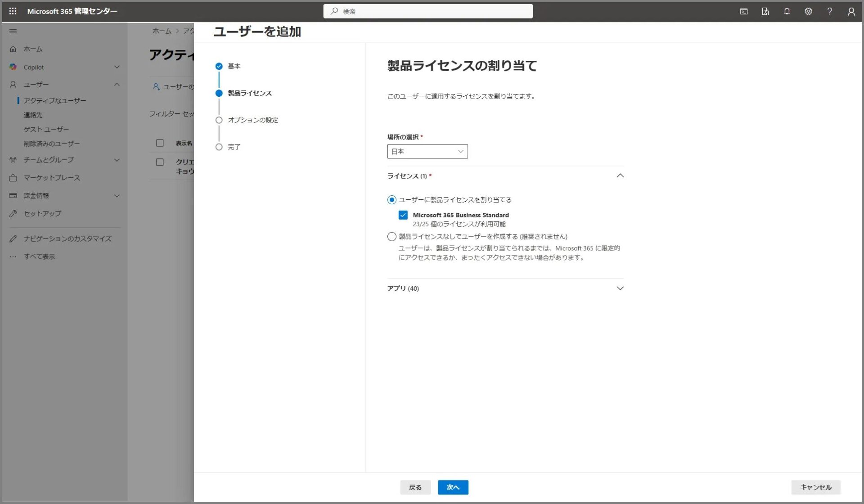Click the Microsoft 365 管理センター title

click(72, 11)
